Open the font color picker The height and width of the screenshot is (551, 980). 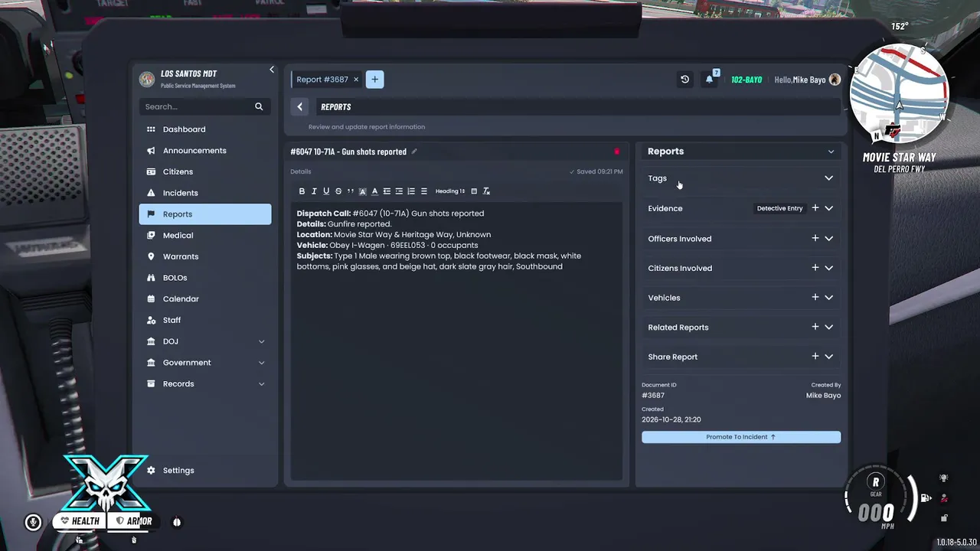tap(374, 191)
